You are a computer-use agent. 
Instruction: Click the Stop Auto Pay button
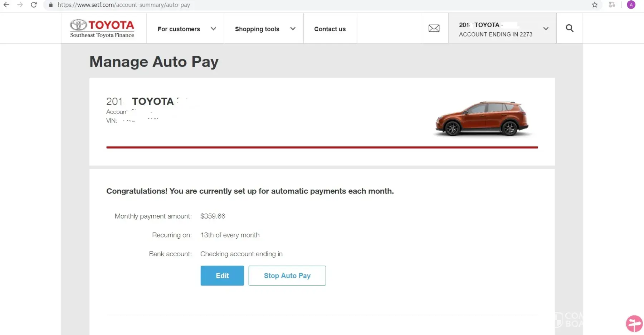(287, 276)
